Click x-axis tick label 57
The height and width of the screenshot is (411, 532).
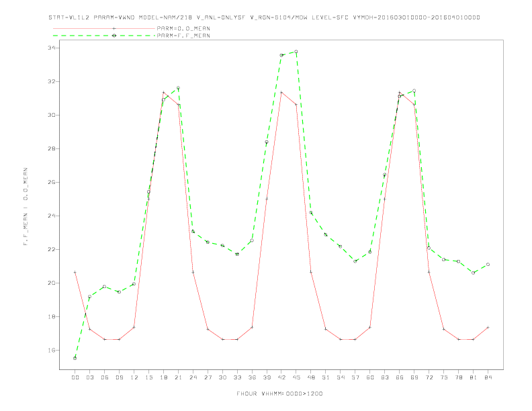tap(355, 377)
